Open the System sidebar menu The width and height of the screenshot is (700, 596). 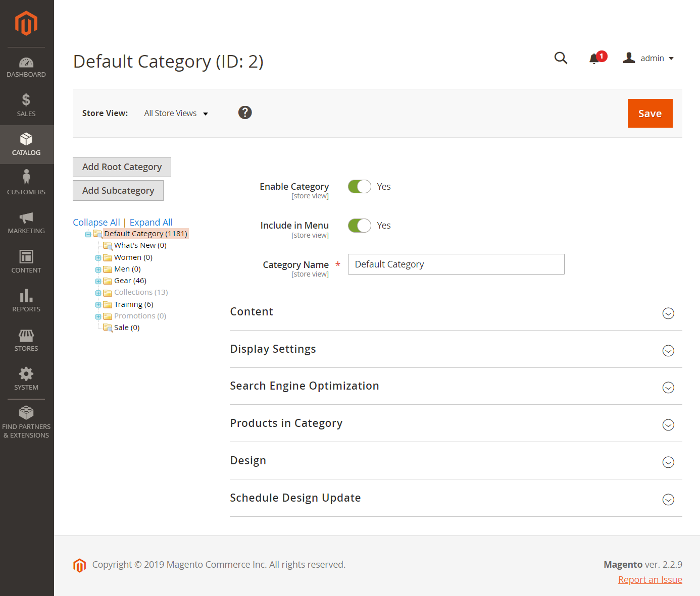26,379
